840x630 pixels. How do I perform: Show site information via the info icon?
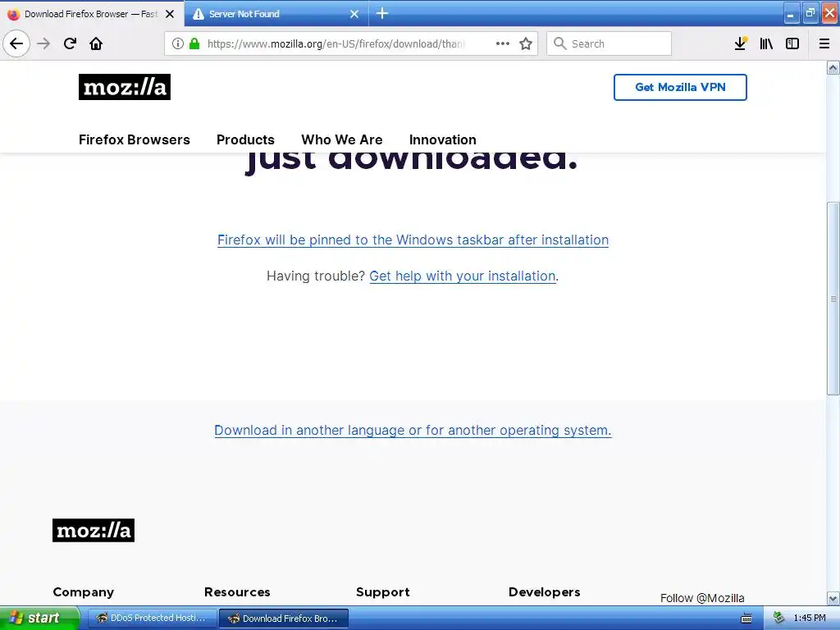[x=178, y=43]
